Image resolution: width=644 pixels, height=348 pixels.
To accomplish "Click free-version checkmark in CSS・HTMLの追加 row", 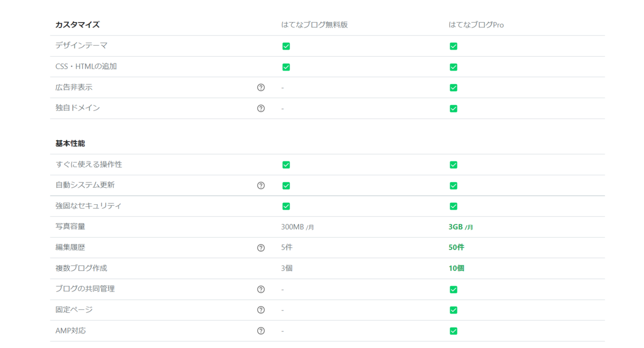I will pyautogui.click(x=286, y=67).
